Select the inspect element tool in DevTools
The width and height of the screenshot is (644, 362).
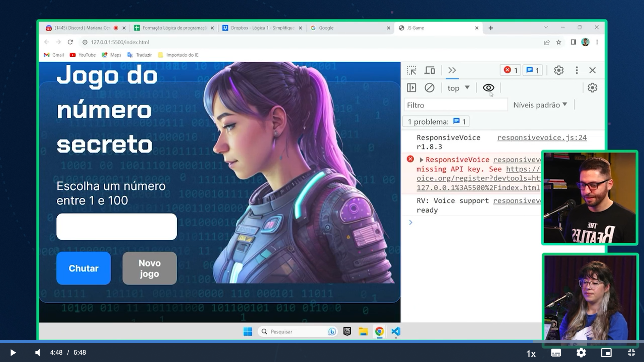412,70
